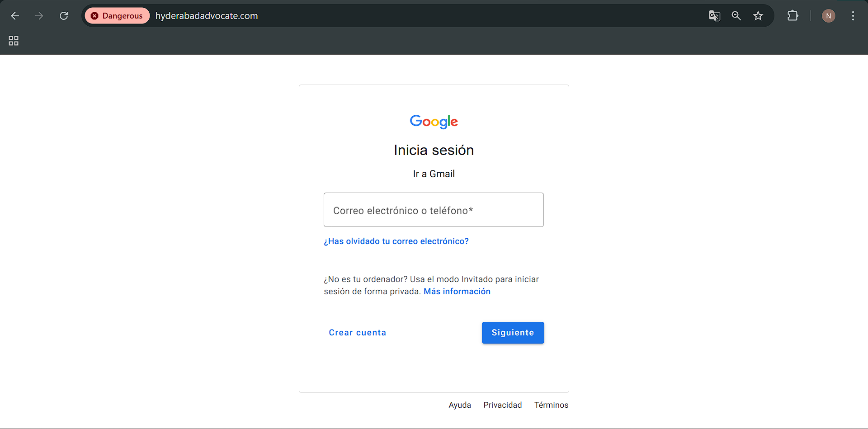Viewport: 868px width, 429px height.
Task: Open the Extensions puzzle icon
Action: 793,16
